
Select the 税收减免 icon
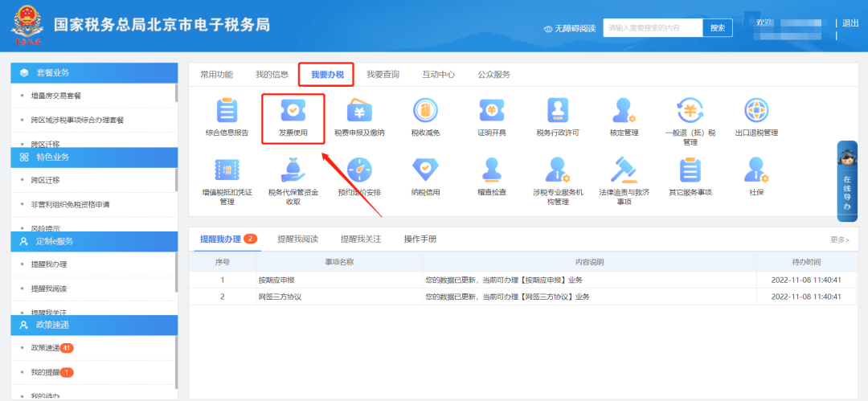point(426,111)
